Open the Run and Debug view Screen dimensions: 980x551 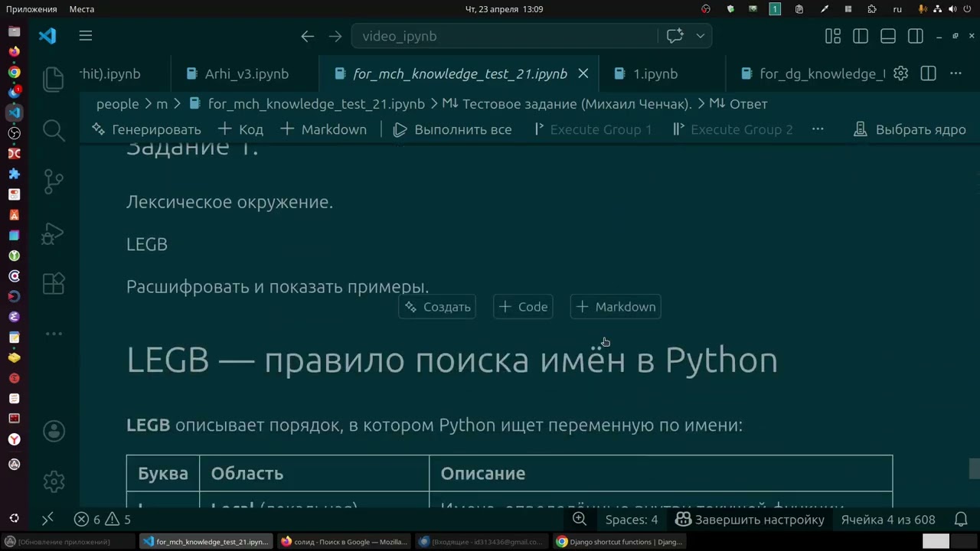(x=54, y=233)
